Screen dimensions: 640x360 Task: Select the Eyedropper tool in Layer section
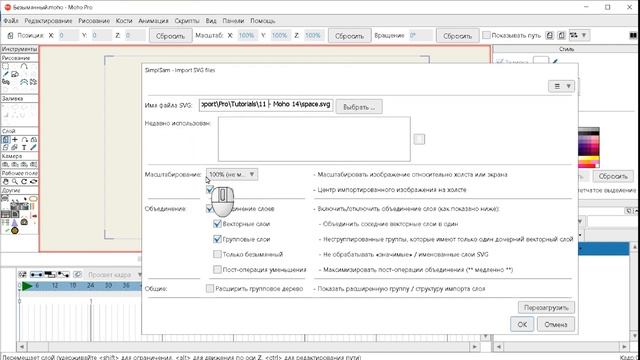click(x=33, y=147)
